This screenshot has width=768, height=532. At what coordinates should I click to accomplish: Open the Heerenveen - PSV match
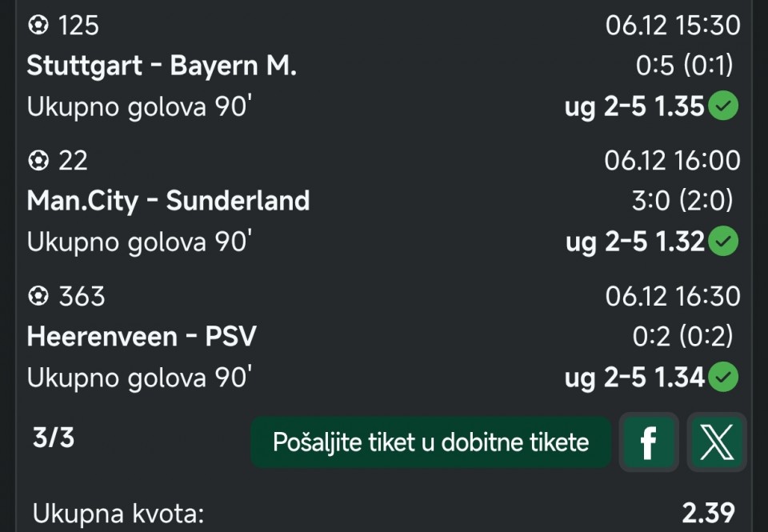(142, 336)
